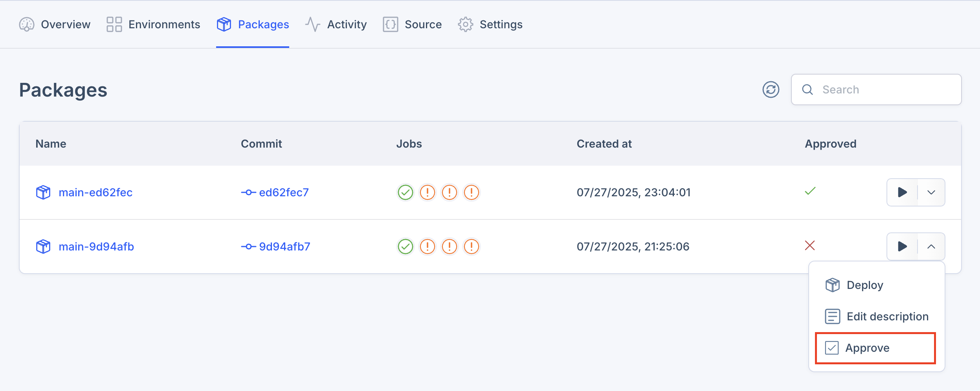Expand the actions dropdown for main-ed62fec
This screenshot has height=391, width=980.
[x=931, y=192]
